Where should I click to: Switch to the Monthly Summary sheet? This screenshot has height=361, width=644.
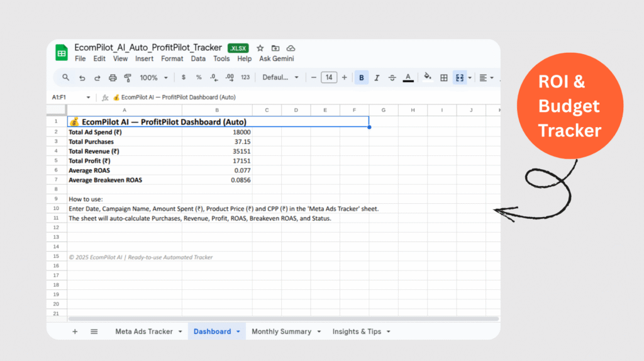281,331
